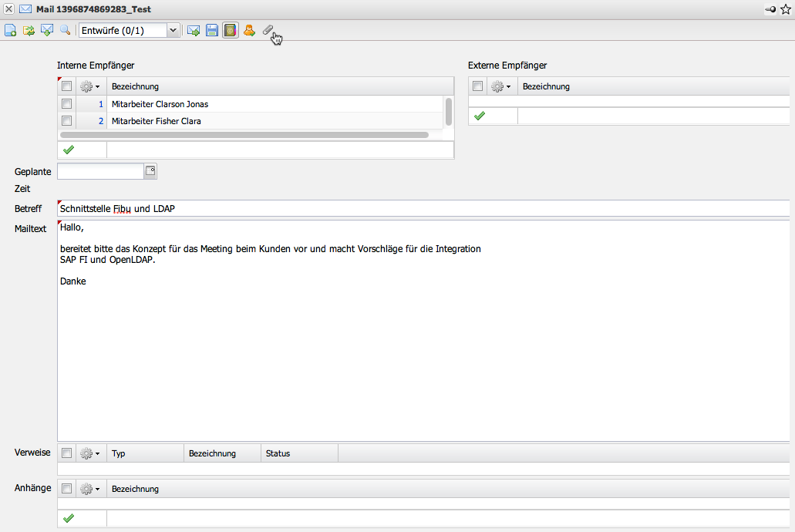Click the magnifier search icon
Image resolution: width=795 pixels, height=532 pixels.
click(x=65, y=30)
